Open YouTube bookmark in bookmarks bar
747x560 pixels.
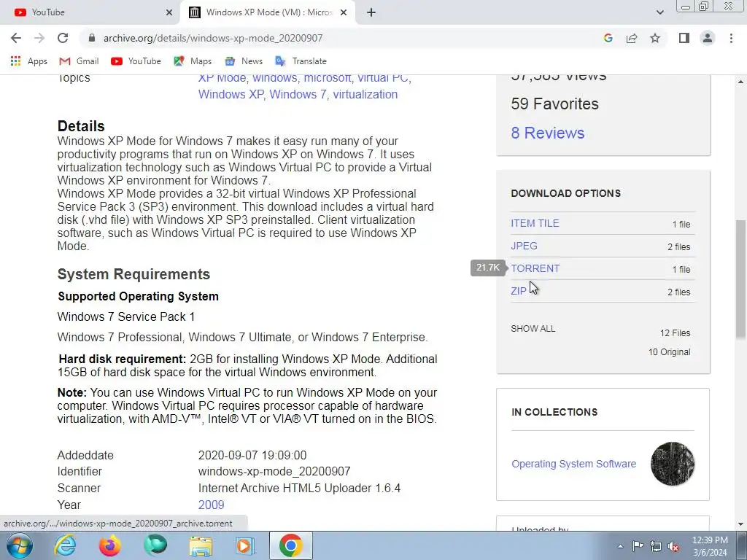pos(136,61)
